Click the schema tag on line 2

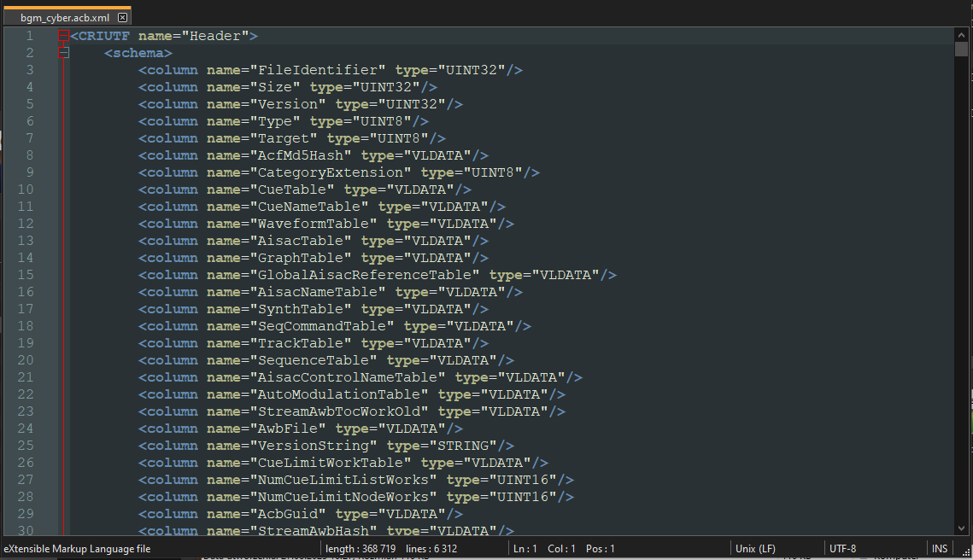tap(138, 53)
